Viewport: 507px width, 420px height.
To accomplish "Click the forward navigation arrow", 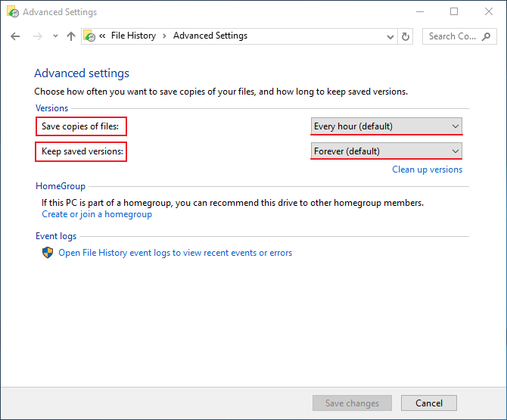I will 38,36.
